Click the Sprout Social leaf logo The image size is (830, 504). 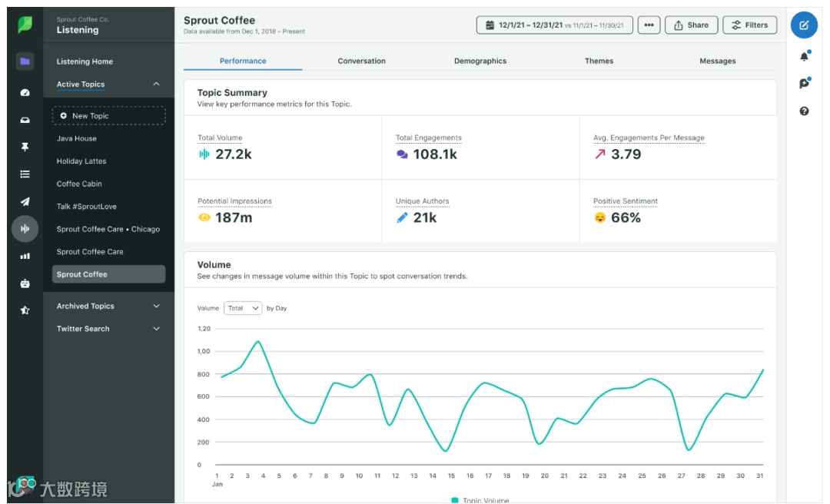point(25,25)
